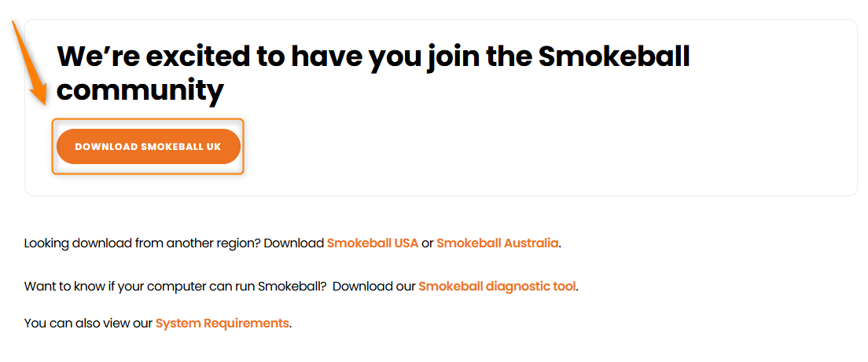Click the Download Smokeball UK button
This screenshot has height=362, width=868.
pos(148,147)
